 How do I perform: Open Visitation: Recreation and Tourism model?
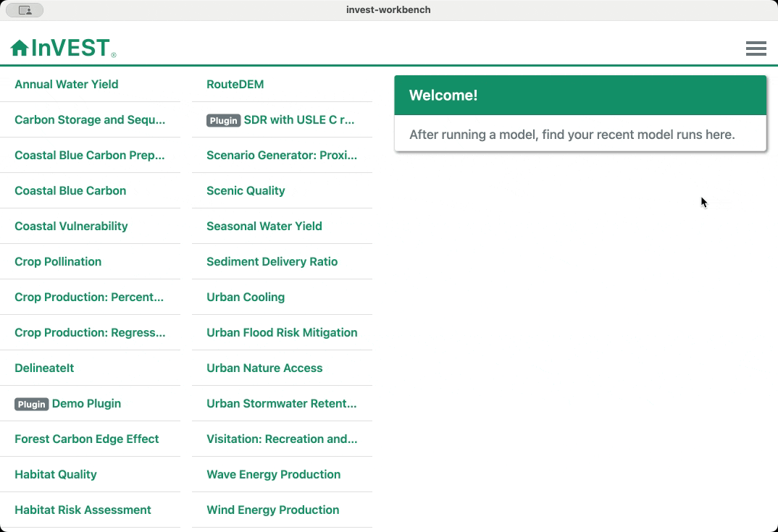[x=282, y=439]
